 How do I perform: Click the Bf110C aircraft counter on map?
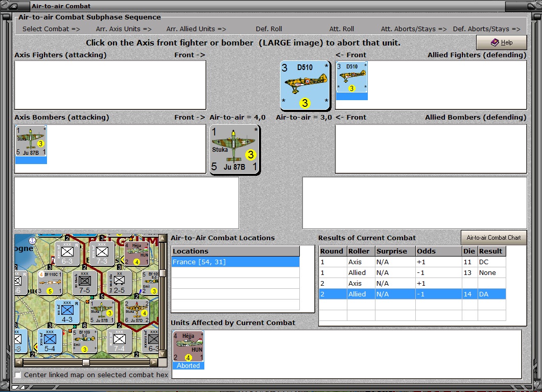click(x=50, y=283)
